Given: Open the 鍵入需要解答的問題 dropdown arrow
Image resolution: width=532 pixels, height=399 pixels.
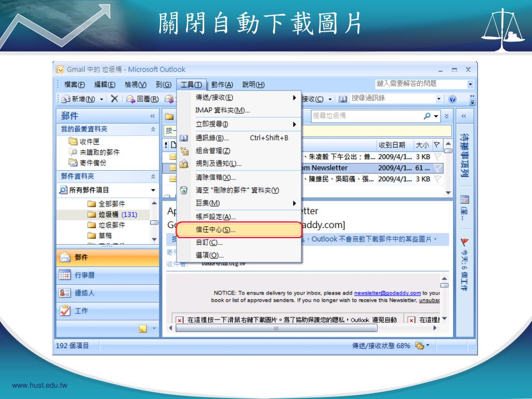Looking at the screenshot, I should click(x=470, y=84).
